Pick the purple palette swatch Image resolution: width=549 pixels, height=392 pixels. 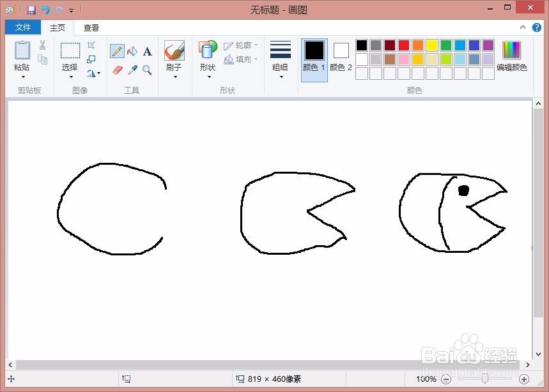(x=488, y=45)
